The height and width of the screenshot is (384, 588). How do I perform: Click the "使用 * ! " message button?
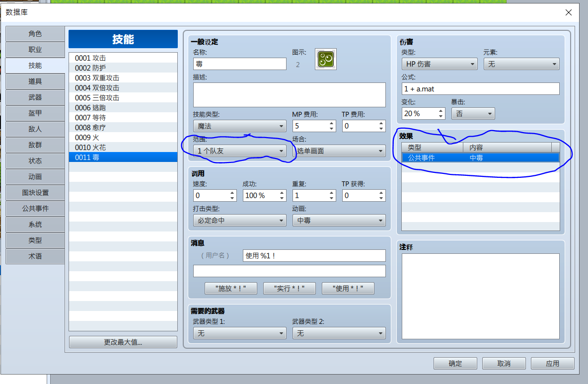(x=348, y=289)
